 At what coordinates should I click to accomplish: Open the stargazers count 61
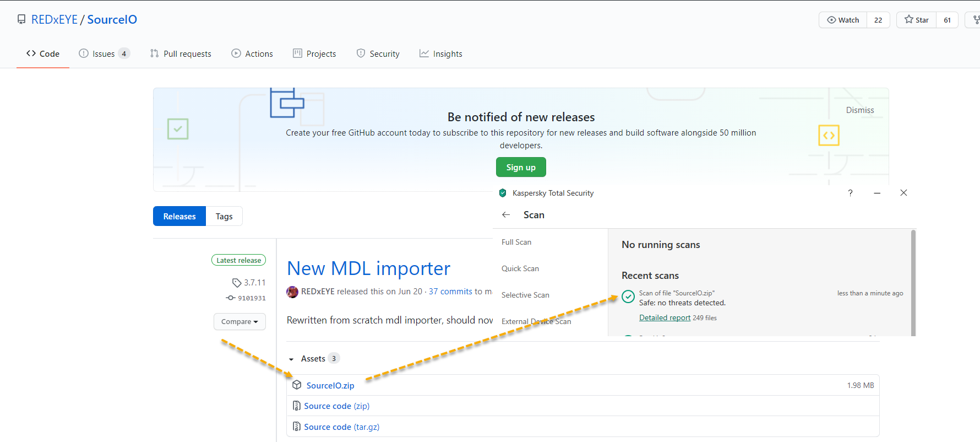[948, 20]
